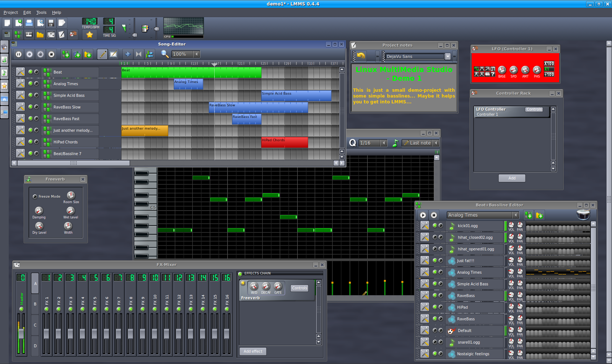The width and height of the screenshot is (612, 364).
Task: Open the Help menu
Action: pyautogui.click(x=56, y=12)
